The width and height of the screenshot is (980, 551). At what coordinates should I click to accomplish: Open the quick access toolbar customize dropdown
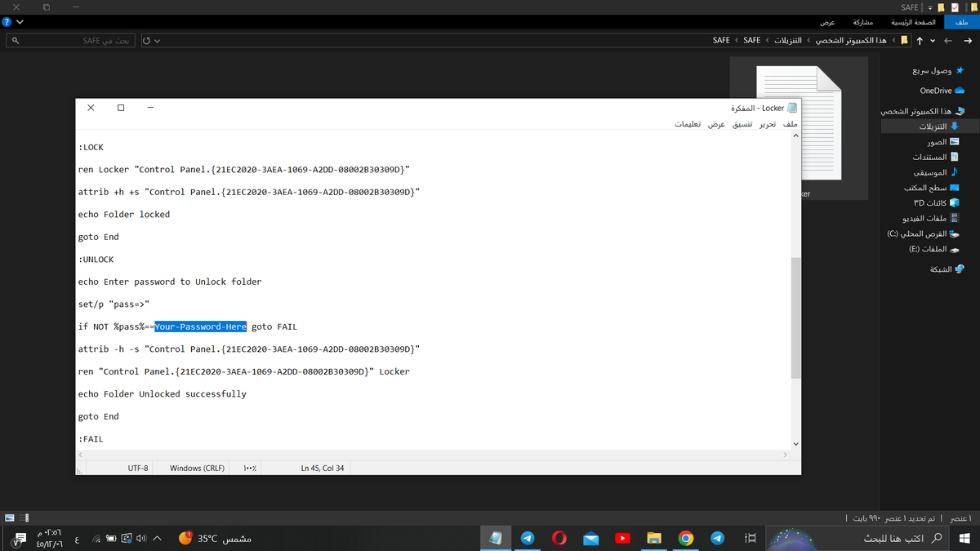[929, 7]
